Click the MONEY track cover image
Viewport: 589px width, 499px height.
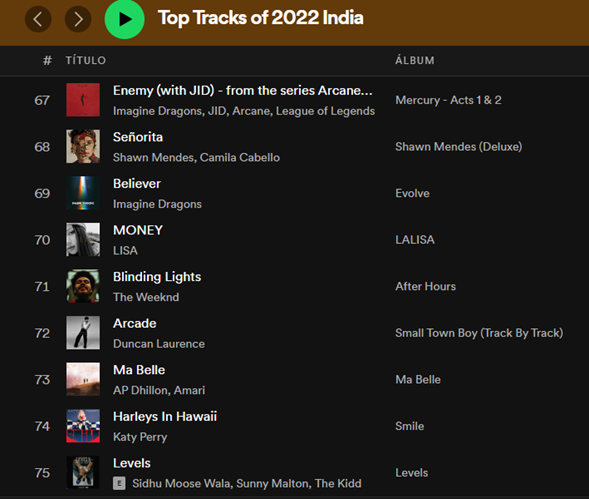coord(83,240)
